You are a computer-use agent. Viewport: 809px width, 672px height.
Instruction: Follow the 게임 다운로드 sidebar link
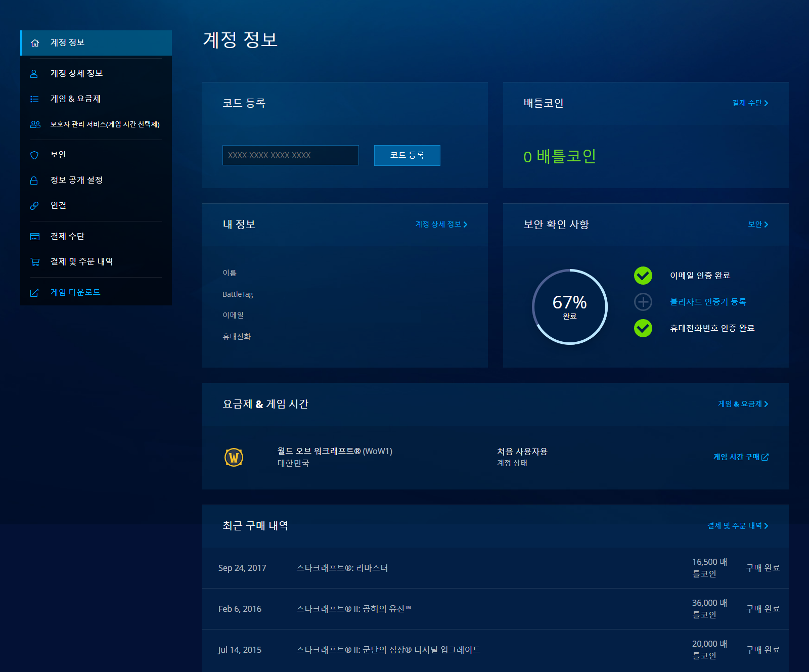(x=96, y=293)
